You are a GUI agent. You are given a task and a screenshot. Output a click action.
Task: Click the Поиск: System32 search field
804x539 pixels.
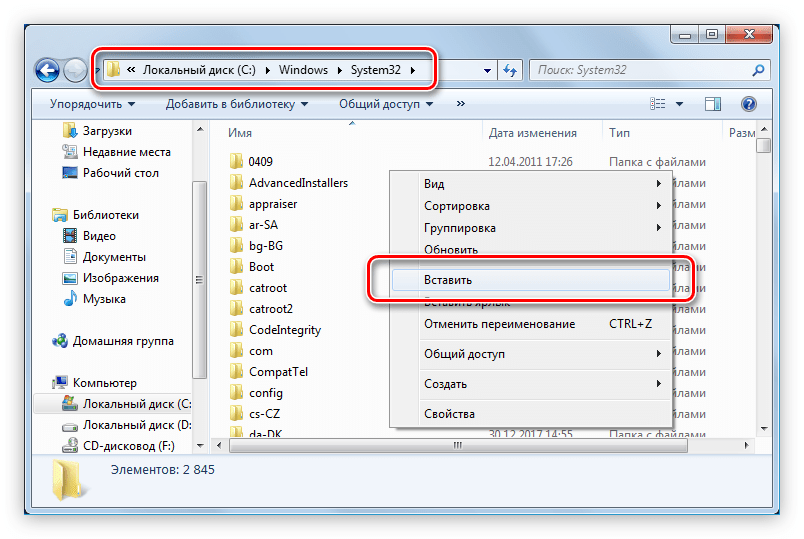pyautogui.click(x=640, y=70)
